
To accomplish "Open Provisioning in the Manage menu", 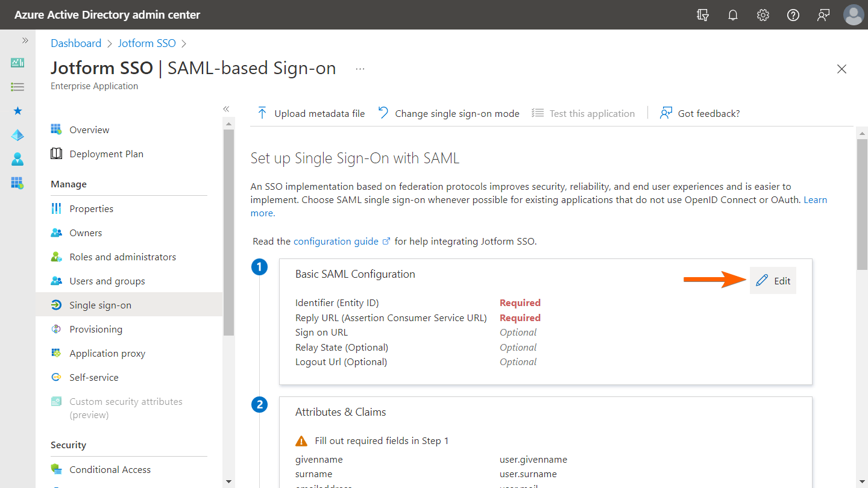I will tap(95, 329).
